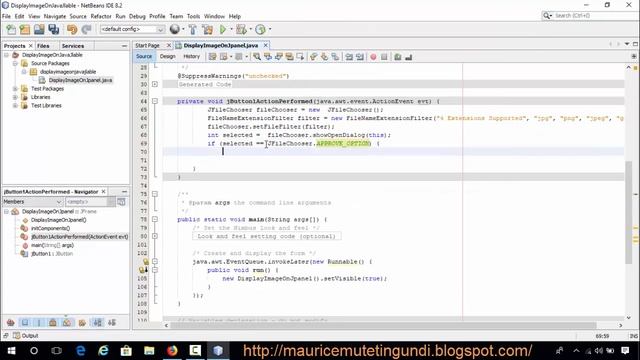Toggle show static members in Navigator

point(39,323)
